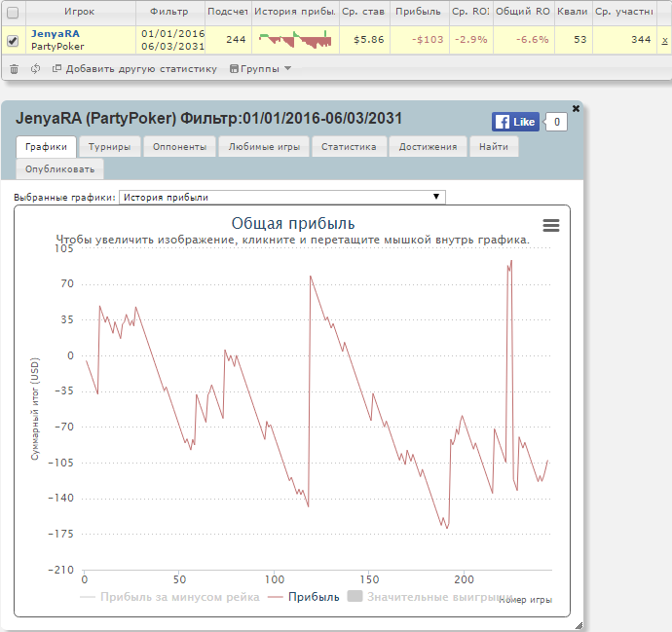Click the profit line peak near game 225
672x632 pixels.
pyautogui.click(x=511, y=261)
